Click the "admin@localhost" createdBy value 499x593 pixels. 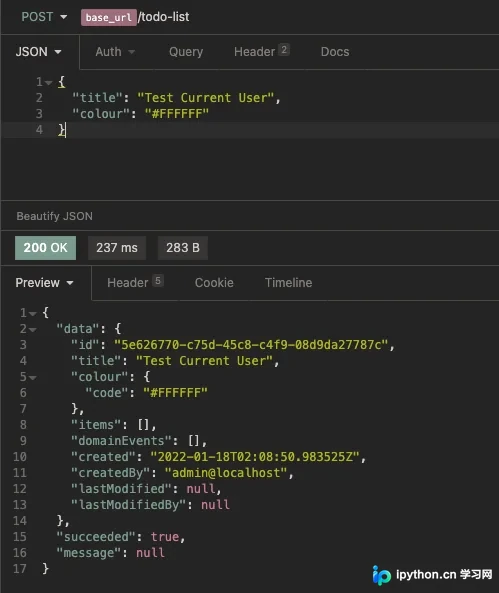226,473
